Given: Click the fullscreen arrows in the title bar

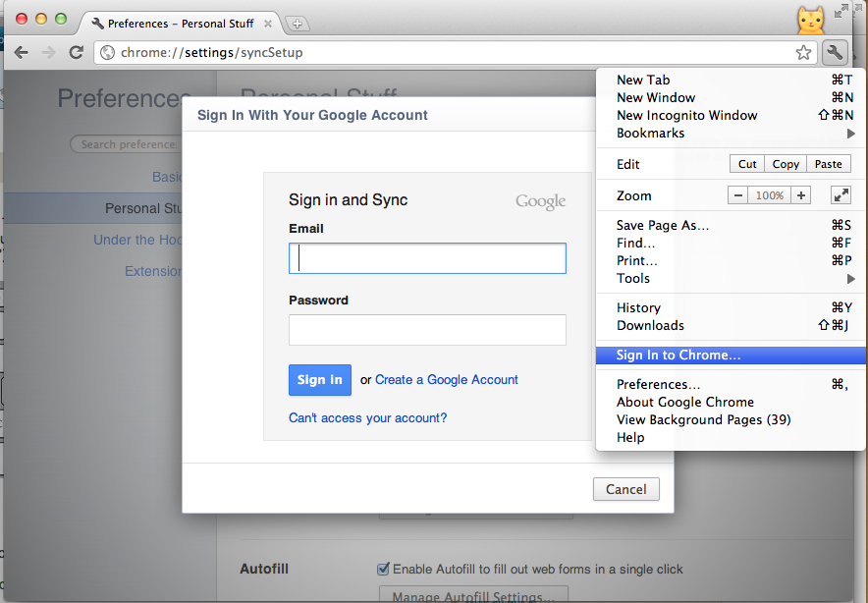Looking at the screenshot, I should 841,11.
